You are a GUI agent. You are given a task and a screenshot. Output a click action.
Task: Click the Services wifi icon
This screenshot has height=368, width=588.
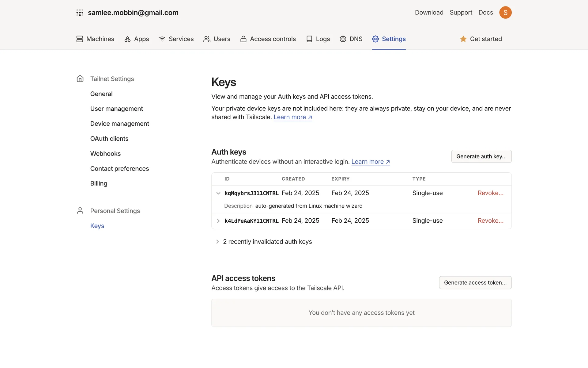162,39
